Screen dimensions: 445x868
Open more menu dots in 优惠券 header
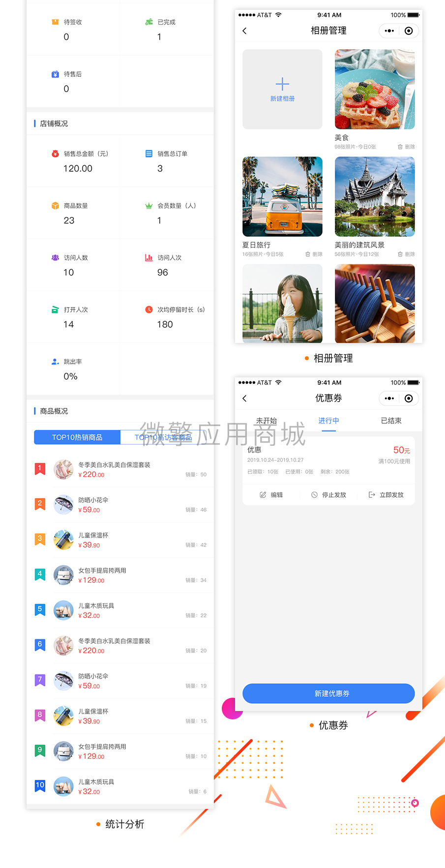point(389,398)
